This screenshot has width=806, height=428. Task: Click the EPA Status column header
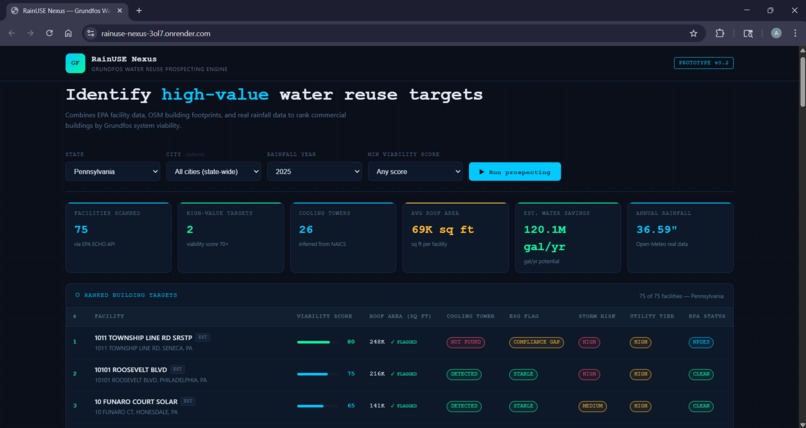pos(707,317)
